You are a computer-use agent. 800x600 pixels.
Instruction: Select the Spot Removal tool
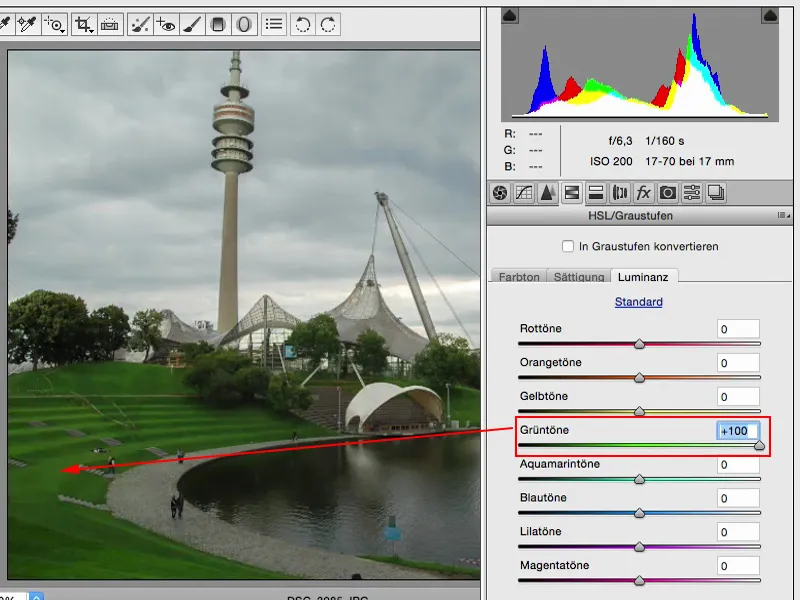click(x=140, y=24)
